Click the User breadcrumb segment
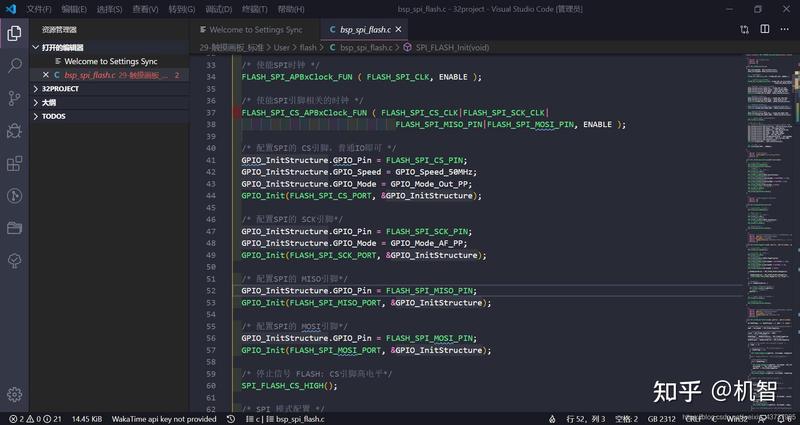This screenshot has height=425, width=800. click(282, 47)
